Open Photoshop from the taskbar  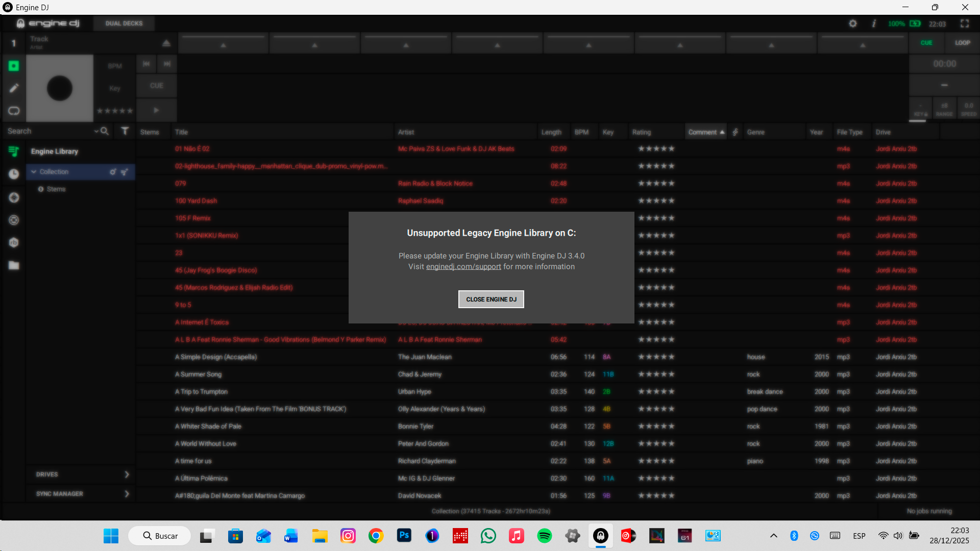[x=404, y=536]
